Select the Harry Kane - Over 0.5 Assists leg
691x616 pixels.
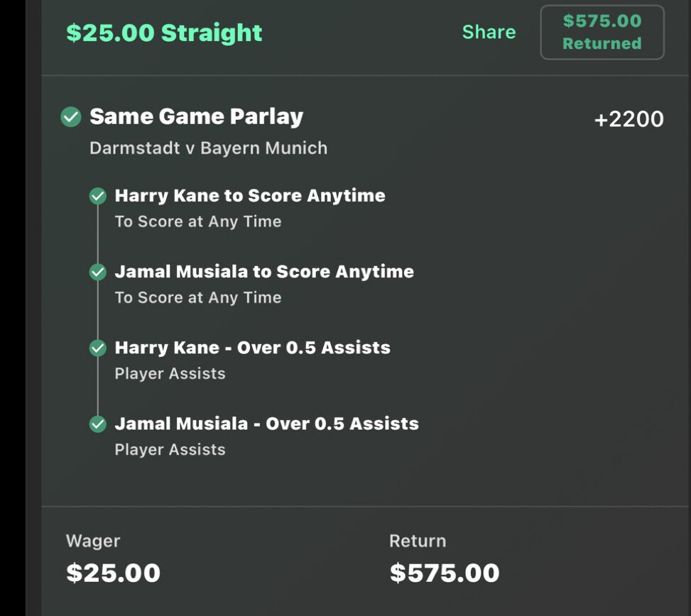coord(252,348)
